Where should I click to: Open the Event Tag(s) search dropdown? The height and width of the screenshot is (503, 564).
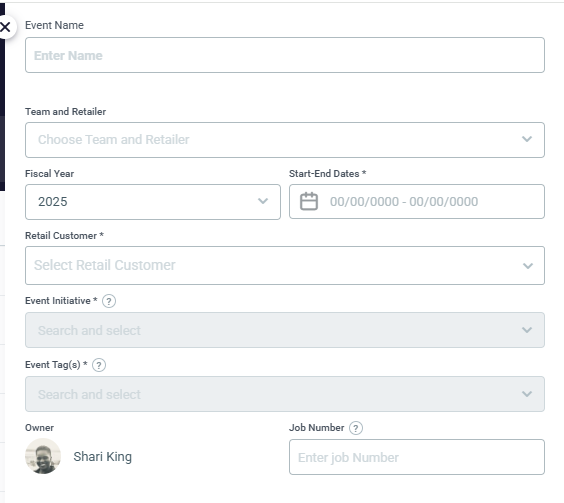[x=285, y=394]
